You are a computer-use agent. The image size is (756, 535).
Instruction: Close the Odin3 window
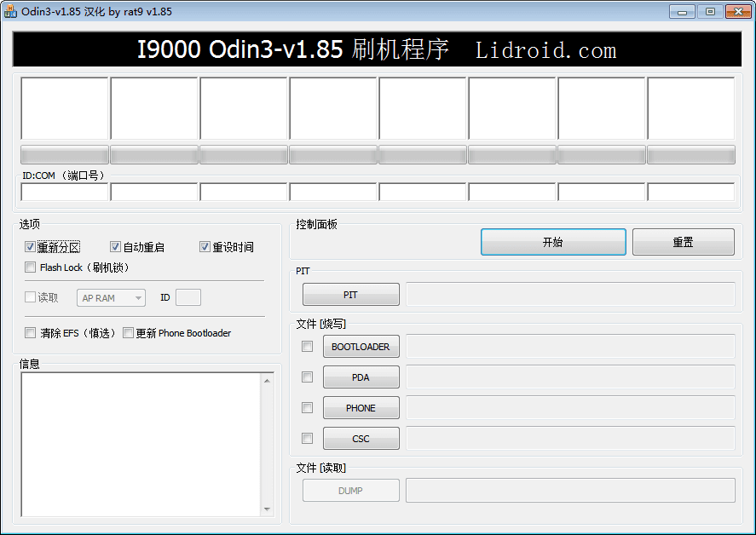click(738, 12)
